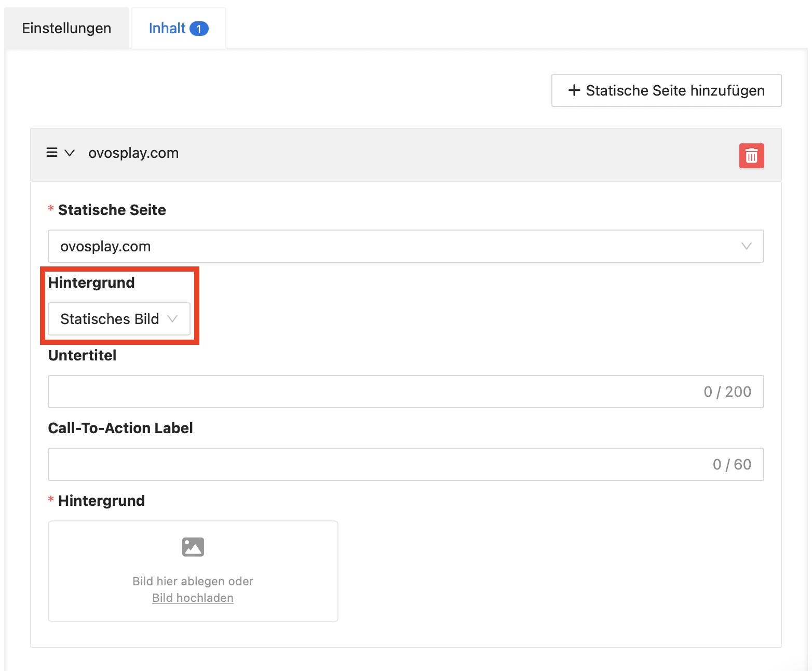Select the Inhalt tab

[x=179, y=28]
